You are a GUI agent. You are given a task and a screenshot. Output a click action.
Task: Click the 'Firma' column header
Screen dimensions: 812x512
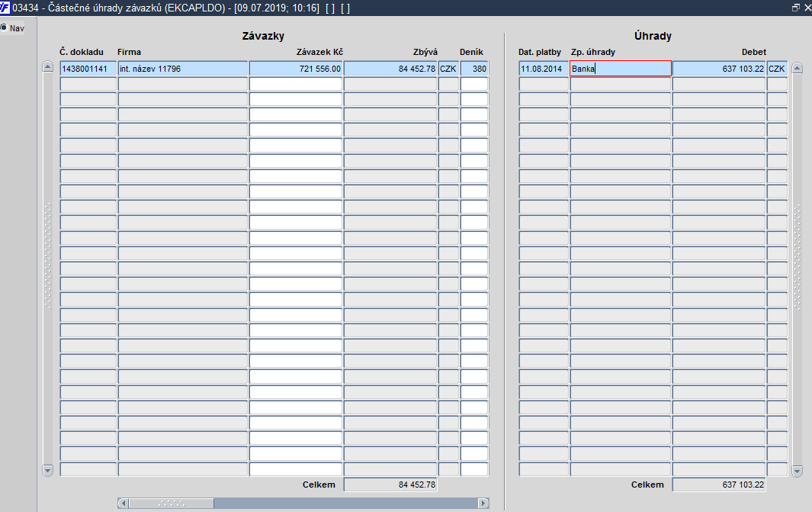coord(129,52)
